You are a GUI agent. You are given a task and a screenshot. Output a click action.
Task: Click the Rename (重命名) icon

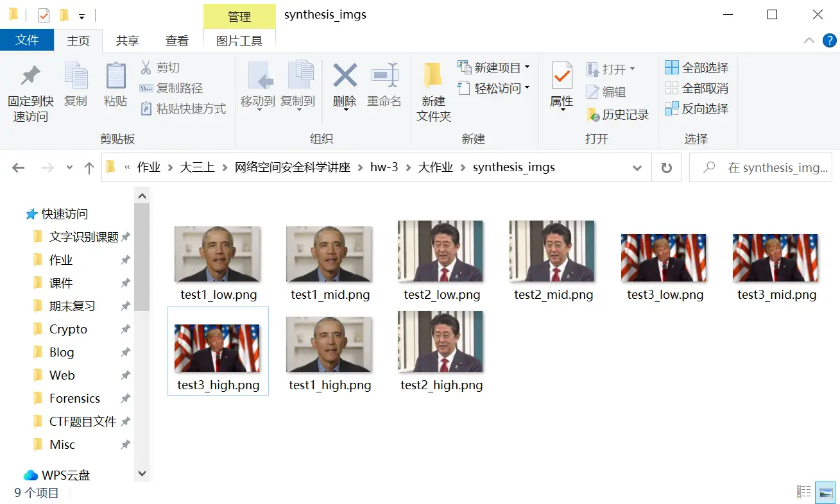[x=384, y=76]
